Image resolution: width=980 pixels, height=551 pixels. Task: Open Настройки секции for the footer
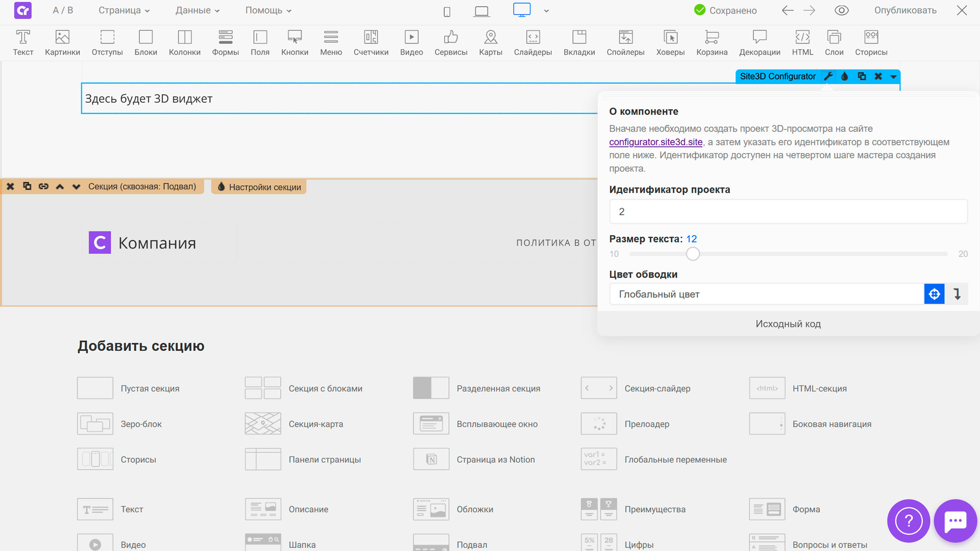tap(259, 187)
